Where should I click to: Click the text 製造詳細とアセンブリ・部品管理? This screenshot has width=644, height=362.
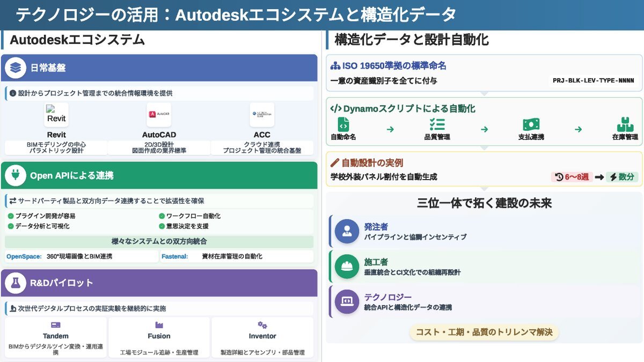coord(262,352)
